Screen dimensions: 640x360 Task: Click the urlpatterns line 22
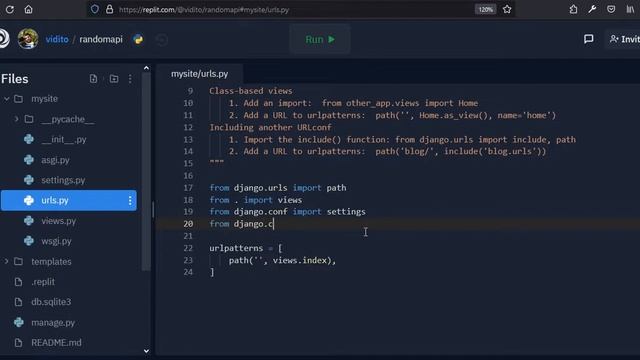[246, 248]
